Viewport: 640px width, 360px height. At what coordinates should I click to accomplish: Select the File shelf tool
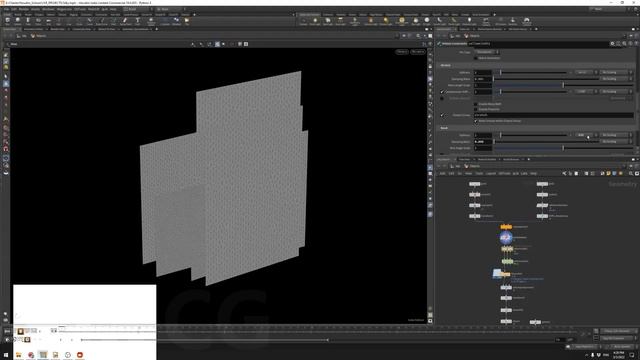(x=187, y=21)
